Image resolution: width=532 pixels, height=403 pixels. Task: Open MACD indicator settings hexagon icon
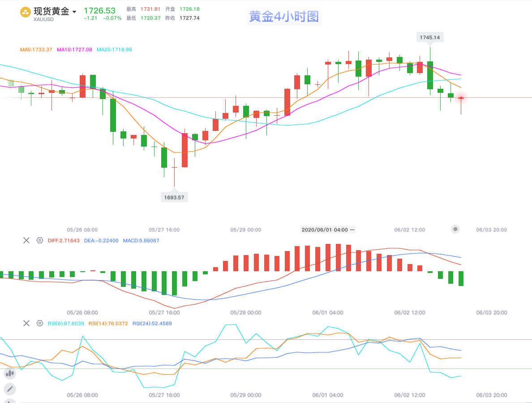click(x=39, y=240)
